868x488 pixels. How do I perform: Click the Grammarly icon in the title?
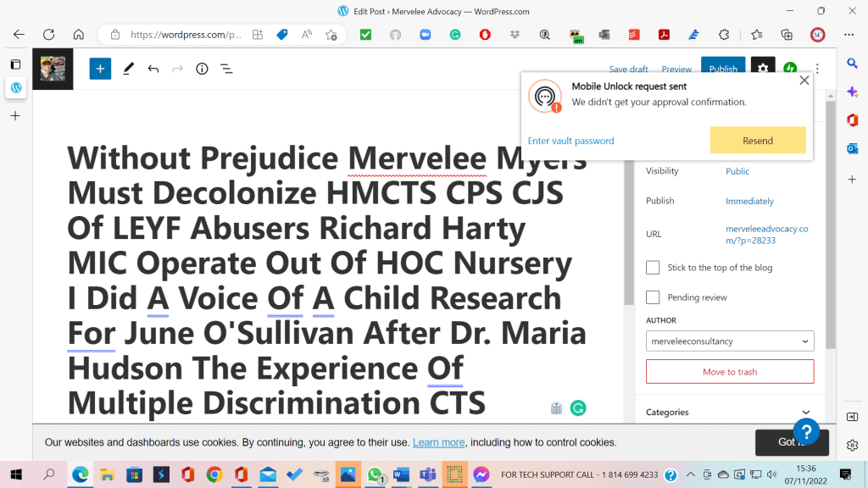(x=578, y=408)
